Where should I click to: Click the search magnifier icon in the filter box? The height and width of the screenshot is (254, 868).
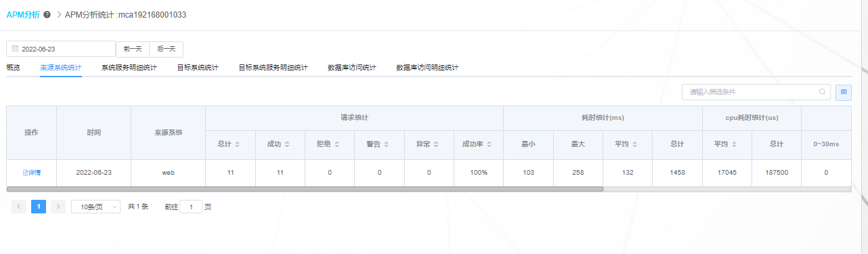(822, 91)
